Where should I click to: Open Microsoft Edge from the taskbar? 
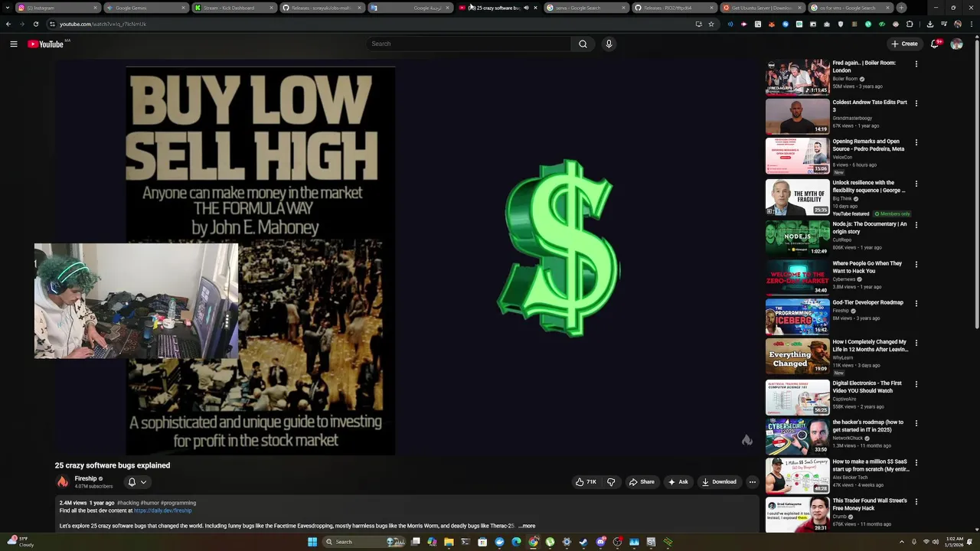516,542
